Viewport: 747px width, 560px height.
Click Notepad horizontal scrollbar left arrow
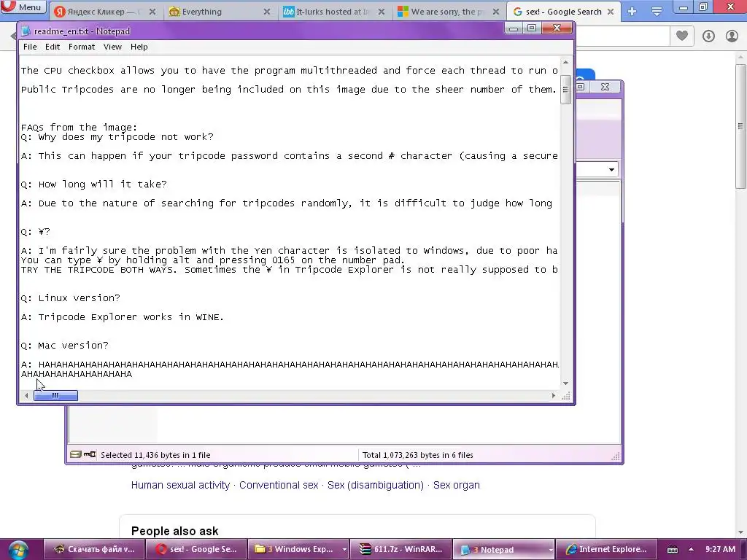pyautogui.click(x=26, y=395)
